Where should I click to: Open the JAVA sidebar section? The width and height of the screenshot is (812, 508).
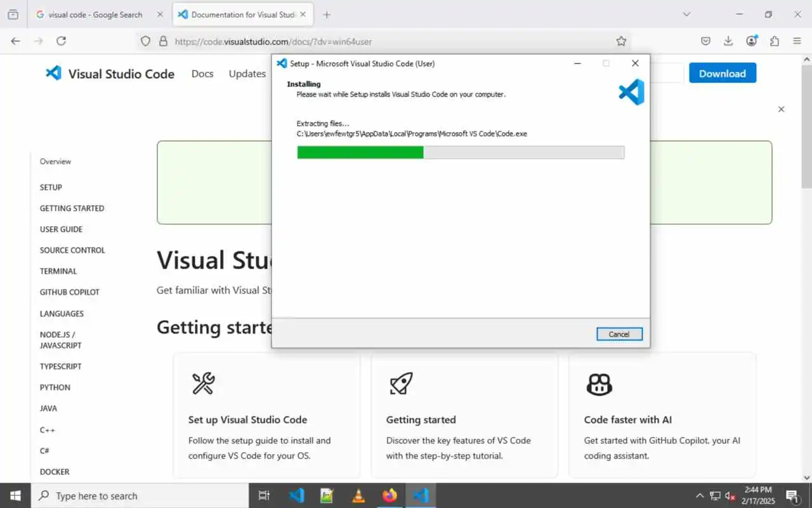(48, 408)
